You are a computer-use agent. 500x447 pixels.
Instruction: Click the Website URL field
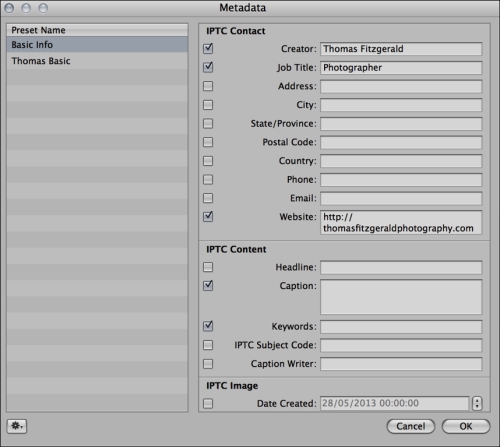(401, 222)
